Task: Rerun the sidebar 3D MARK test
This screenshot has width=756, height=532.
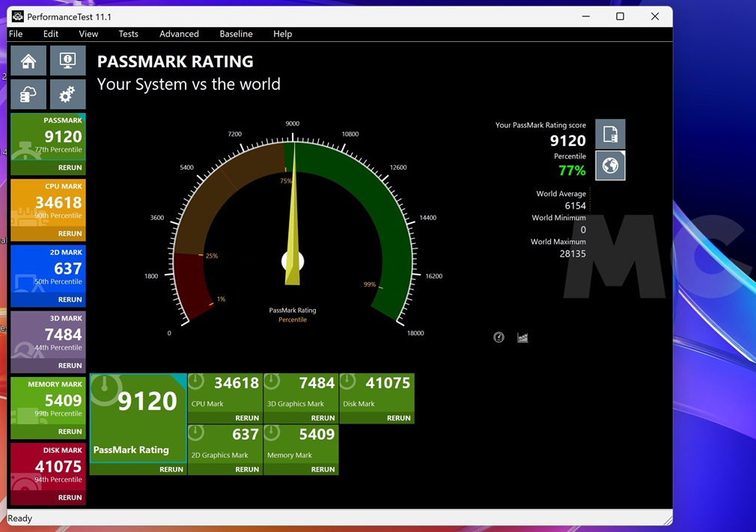Action: 70,366
